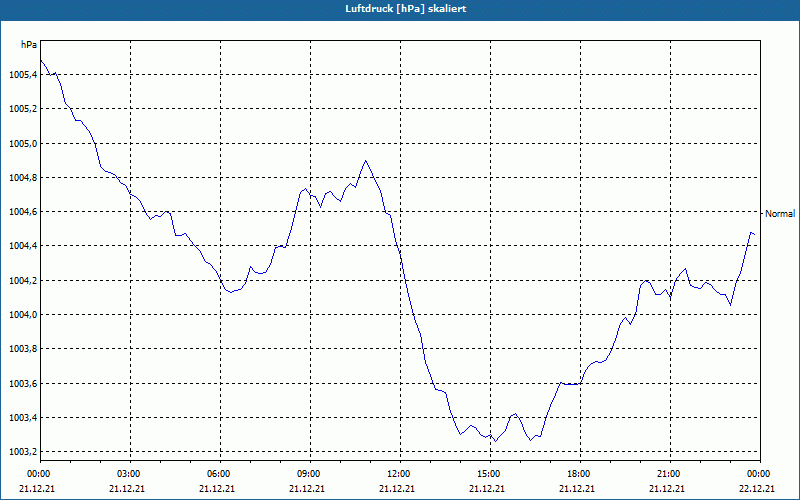The height and width of the screenshot is (500, 800).
Task: Click the y-axis value 1003,4
Action: click(x=23, y=418)
